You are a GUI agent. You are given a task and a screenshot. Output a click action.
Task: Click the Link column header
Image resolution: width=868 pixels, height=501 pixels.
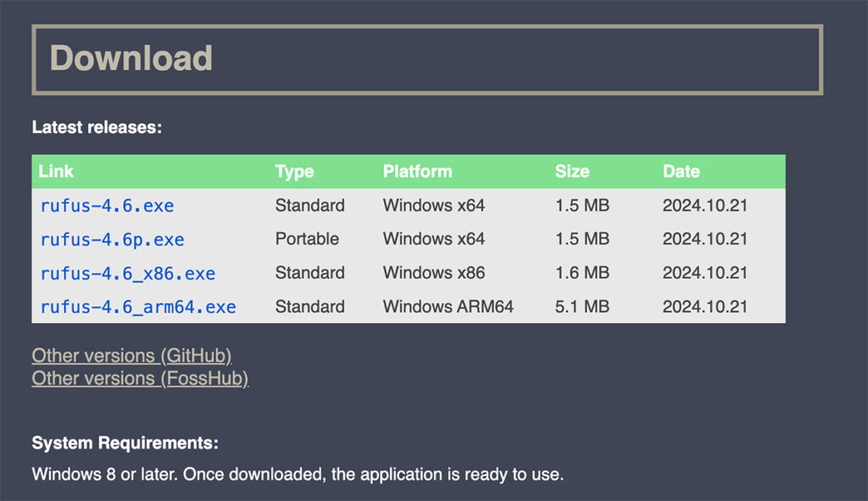tap(57, 171)
